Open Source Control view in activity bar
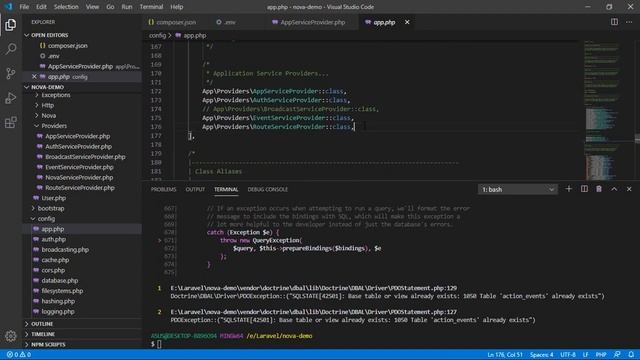Viewport: 640px width, 360px height. pos(11,73)
